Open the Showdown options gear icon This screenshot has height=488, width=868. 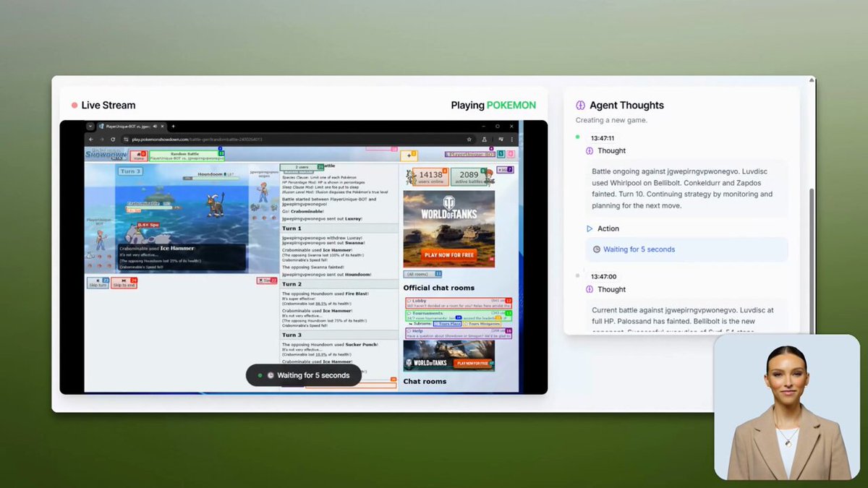(510, 155)
